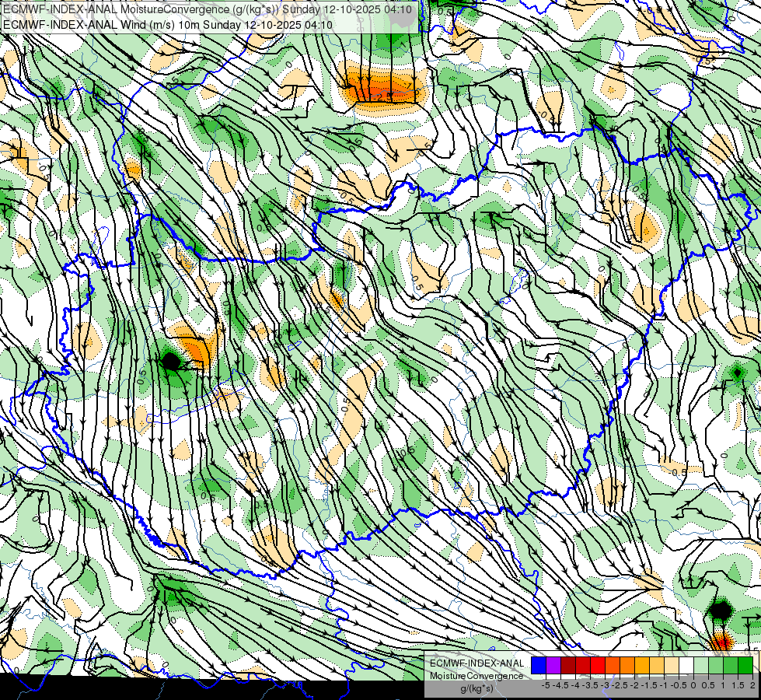Click the large black convergence spot left of center
Viewport: 761px width, 700px height.
(x=170, y=362)
